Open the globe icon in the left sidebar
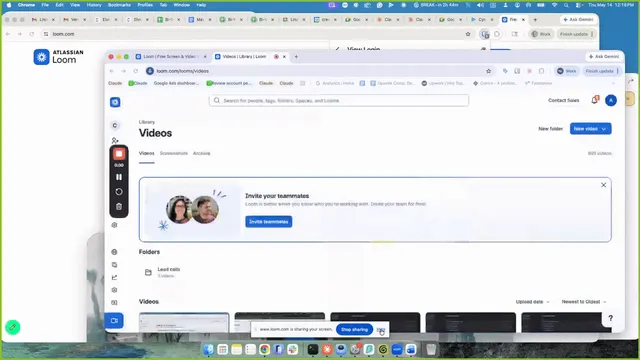The height and width of the screenshot is (360, 640). [114, 252]
